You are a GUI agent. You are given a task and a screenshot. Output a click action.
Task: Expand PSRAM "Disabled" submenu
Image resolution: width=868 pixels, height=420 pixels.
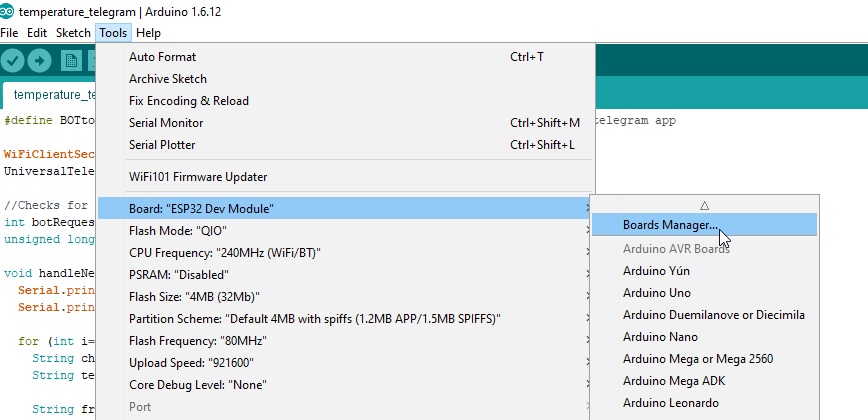coord(345,275)
